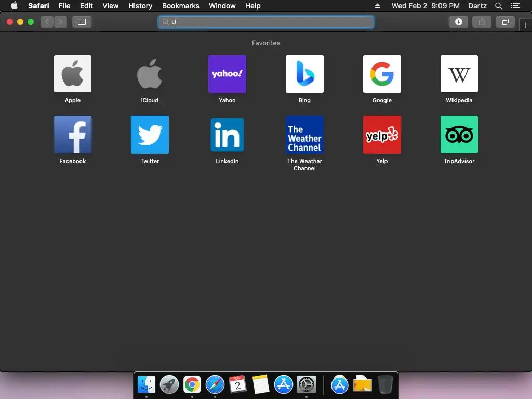Open the TripAdvisor favorite
The image size is (532, 399).
459,135
